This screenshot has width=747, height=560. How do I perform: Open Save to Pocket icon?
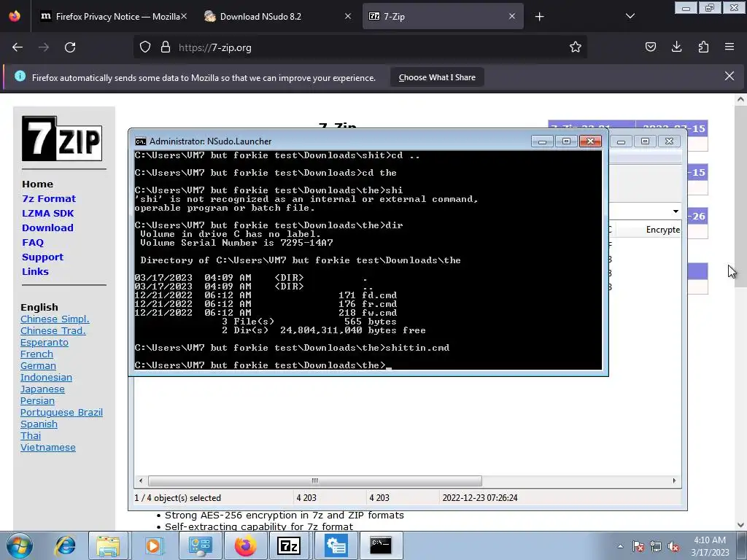[650, 47]
